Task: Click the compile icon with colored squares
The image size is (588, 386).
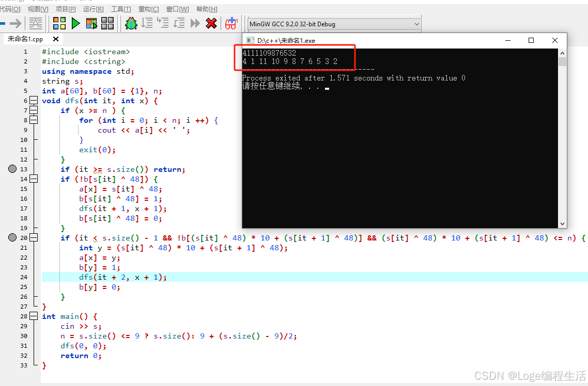Action: coord(59,24)
